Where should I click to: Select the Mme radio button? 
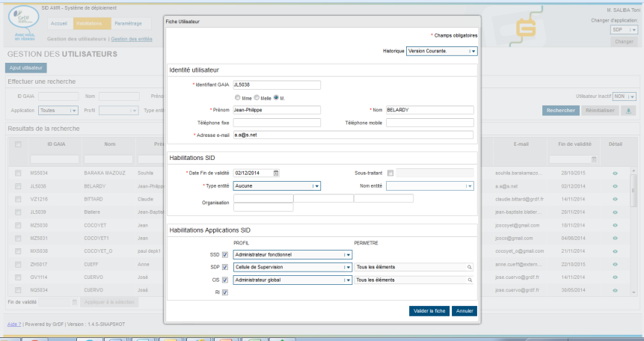237,98
